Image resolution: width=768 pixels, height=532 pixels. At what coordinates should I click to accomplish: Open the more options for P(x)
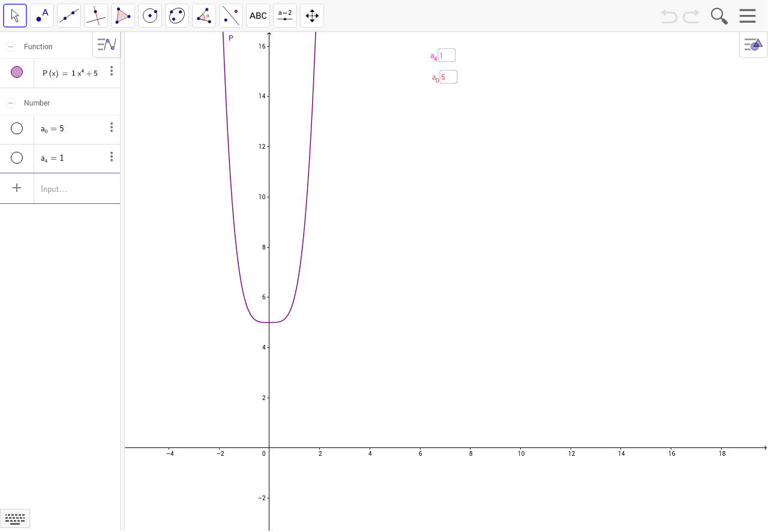112,71
